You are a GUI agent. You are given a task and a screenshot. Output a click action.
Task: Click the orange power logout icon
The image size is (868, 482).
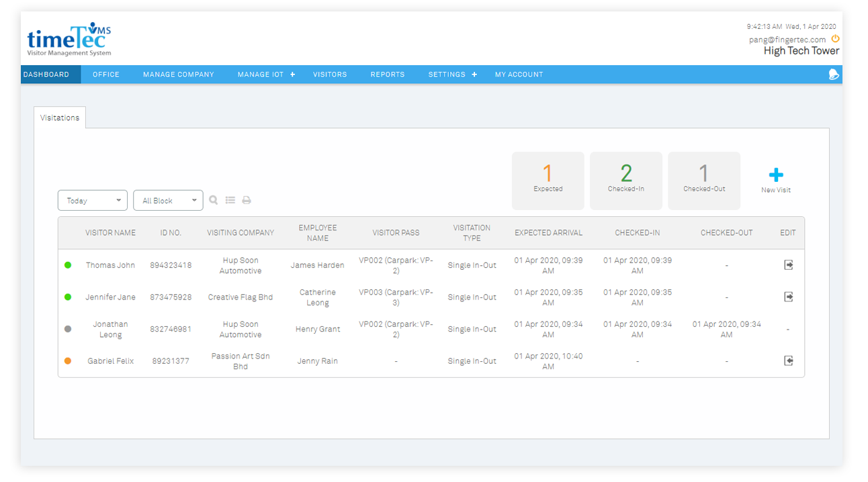click(x=835, y=39)
